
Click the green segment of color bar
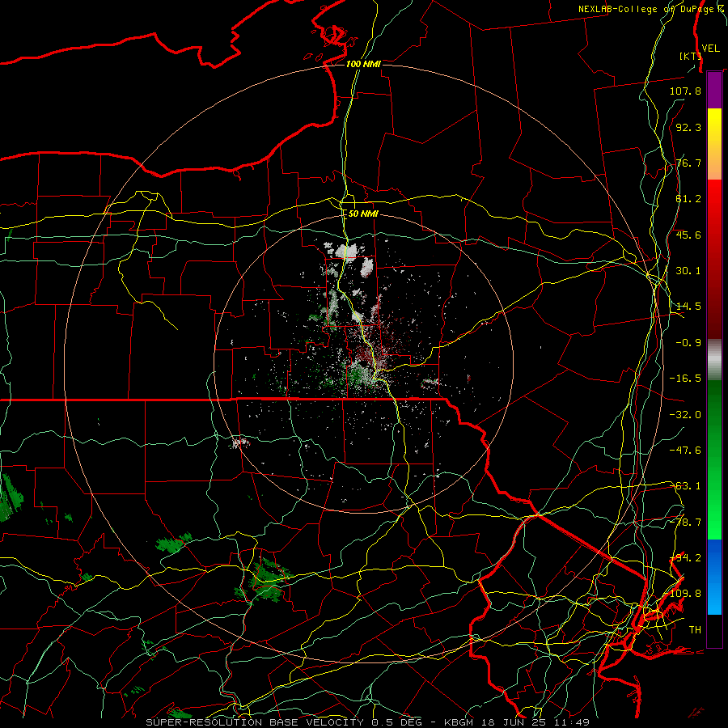pyautogui.click(x=714, y=459)
